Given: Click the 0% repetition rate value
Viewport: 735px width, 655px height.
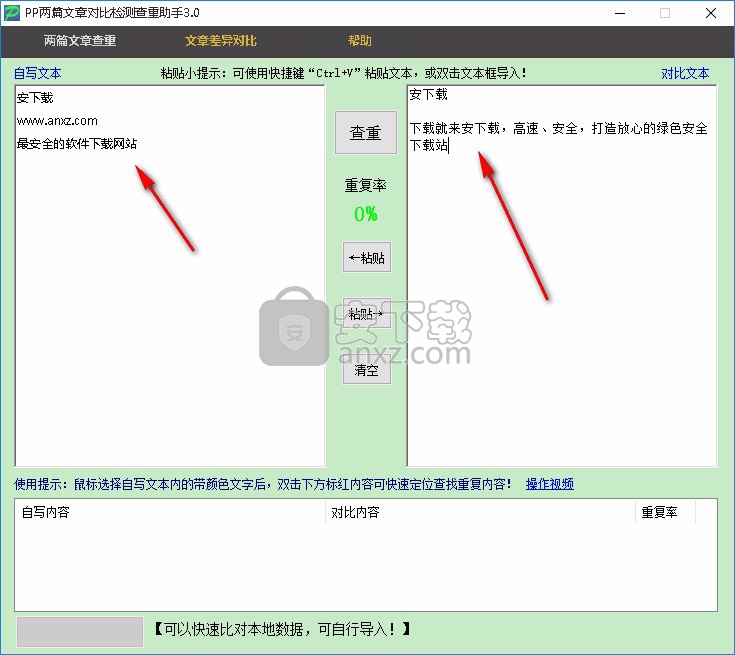Looking at the screenshot, I should [x=366, y=214].
